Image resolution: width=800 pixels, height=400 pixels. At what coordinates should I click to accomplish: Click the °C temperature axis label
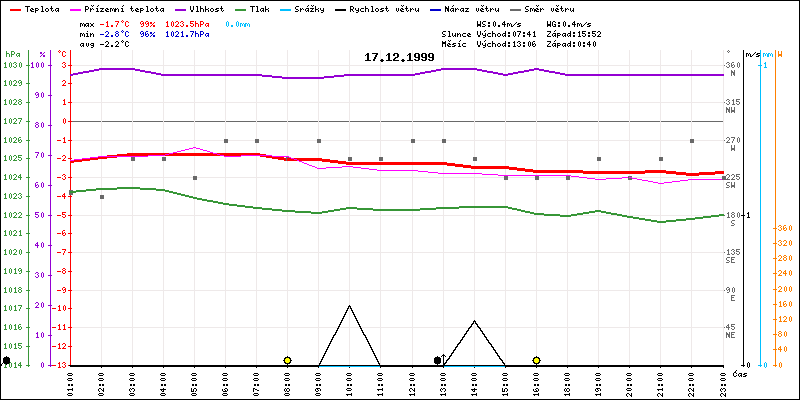tap(62, 54)
